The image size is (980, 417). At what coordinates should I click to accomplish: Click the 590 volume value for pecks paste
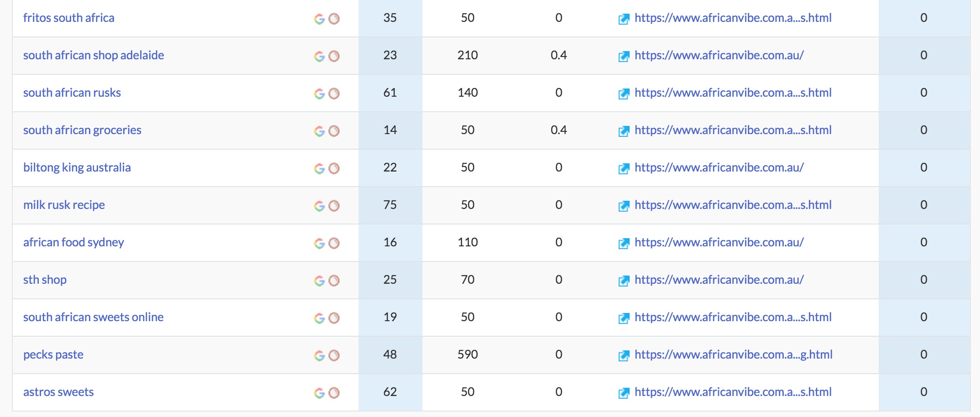468,354
